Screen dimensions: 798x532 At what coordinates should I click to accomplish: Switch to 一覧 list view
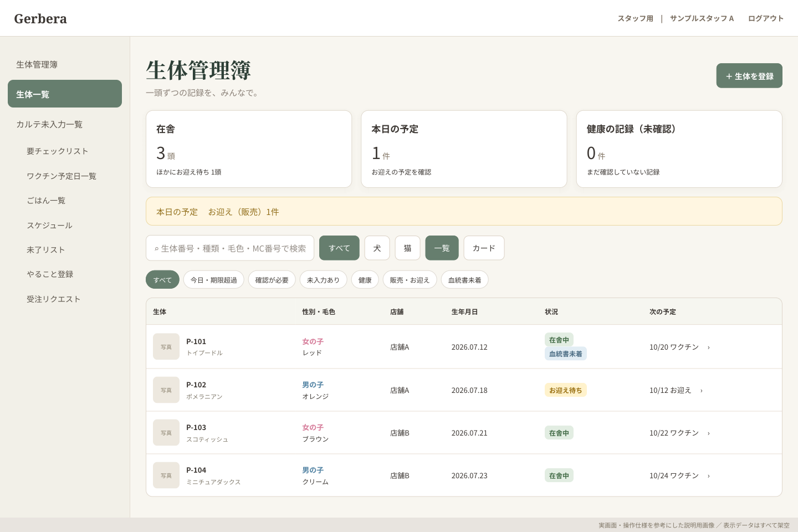[442, 248]
